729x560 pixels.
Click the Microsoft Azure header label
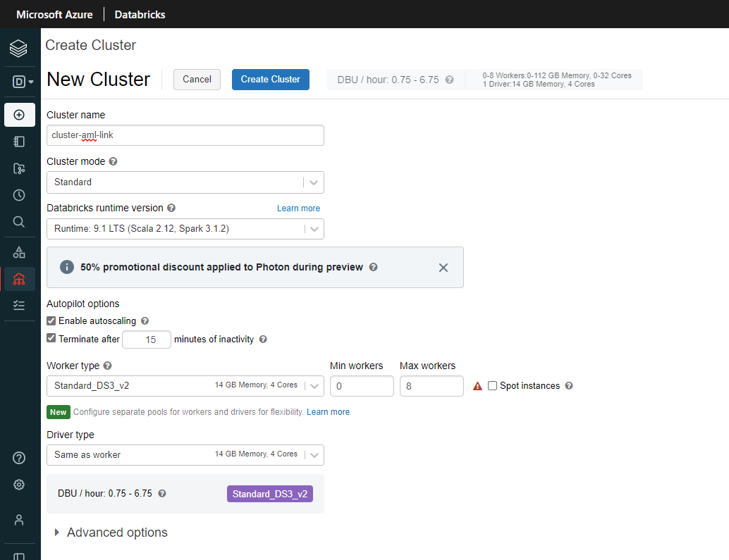point(54,14)
